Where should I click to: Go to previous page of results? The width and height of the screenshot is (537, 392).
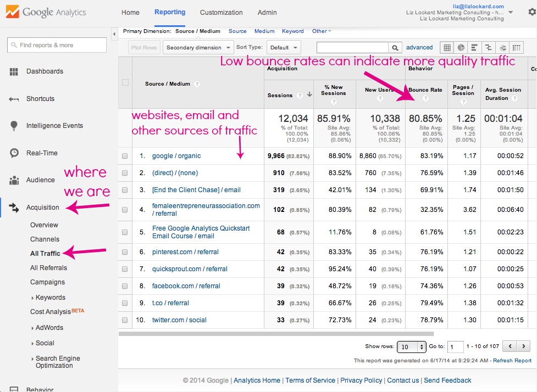click(510, 346)
